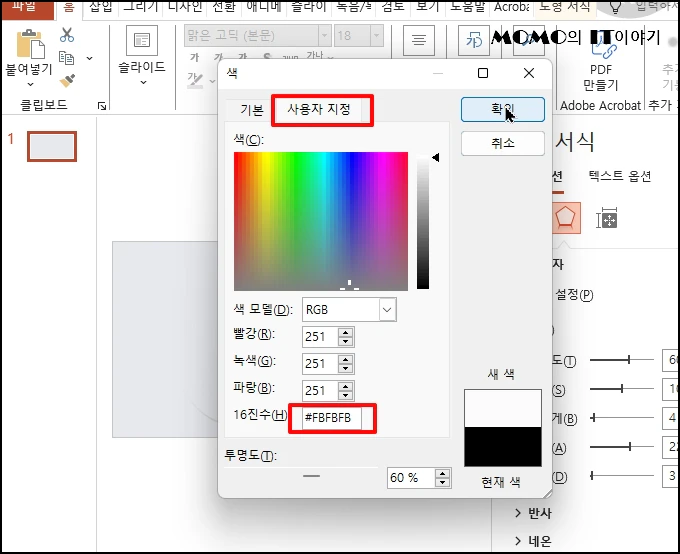Open the font size dropdown
This screenshot has height=554, width=680.
coord(376,36)
